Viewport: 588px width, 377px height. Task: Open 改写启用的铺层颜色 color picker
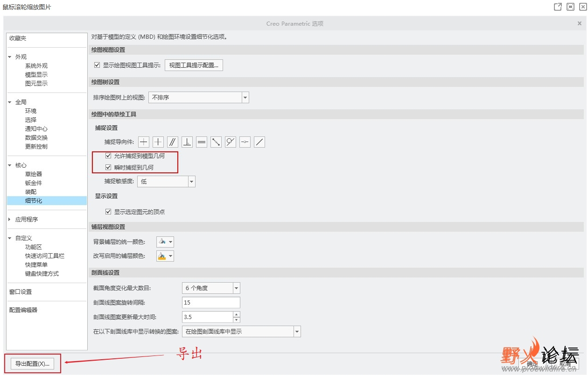(165, 256)
